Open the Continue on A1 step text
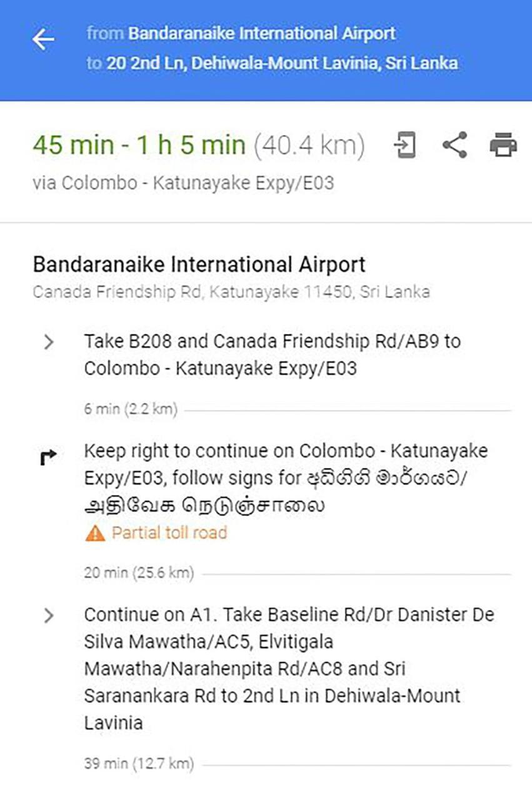This screenshot has height=800, width=532. pyautogui.click(x=289, y=669)
